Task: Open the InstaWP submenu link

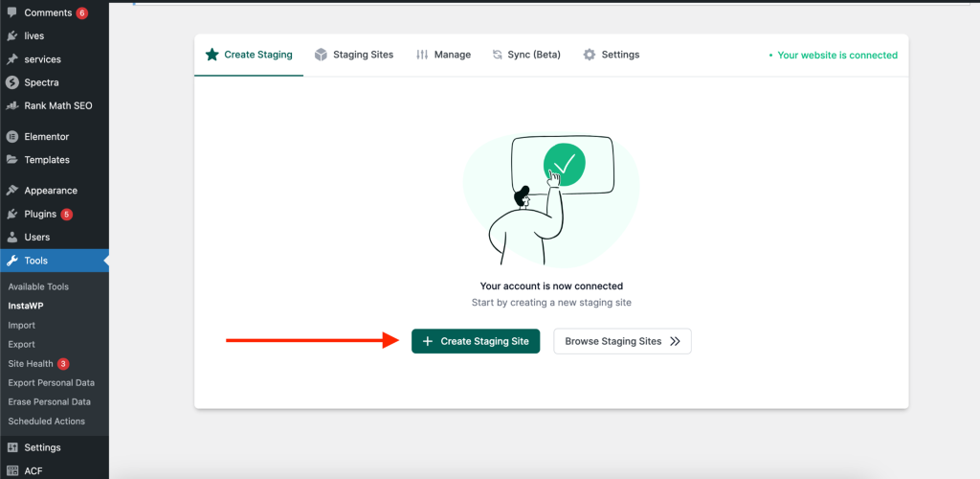Action: 26,306
